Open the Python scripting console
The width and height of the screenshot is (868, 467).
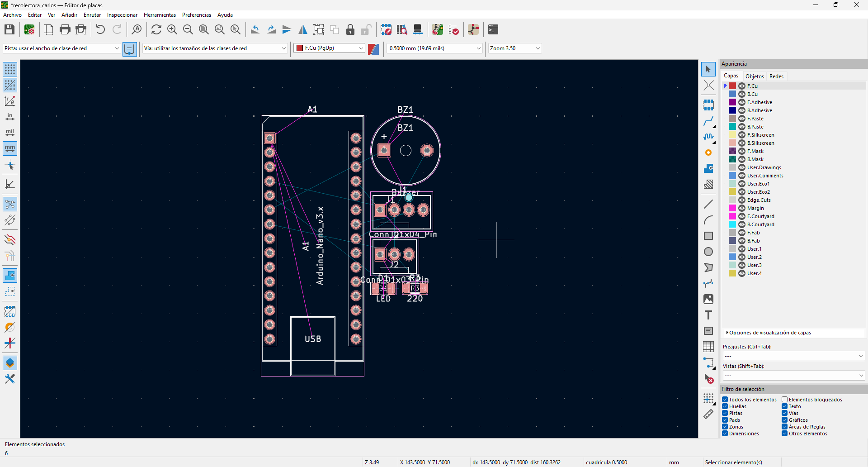tap(493, 29)
